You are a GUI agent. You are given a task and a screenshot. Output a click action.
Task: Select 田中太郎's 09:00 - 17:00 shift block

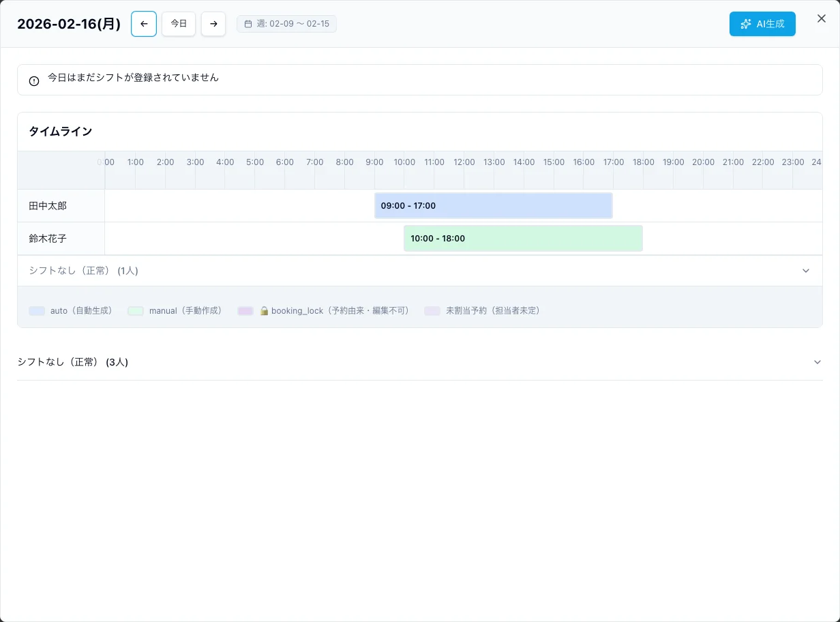coord(494,206)
